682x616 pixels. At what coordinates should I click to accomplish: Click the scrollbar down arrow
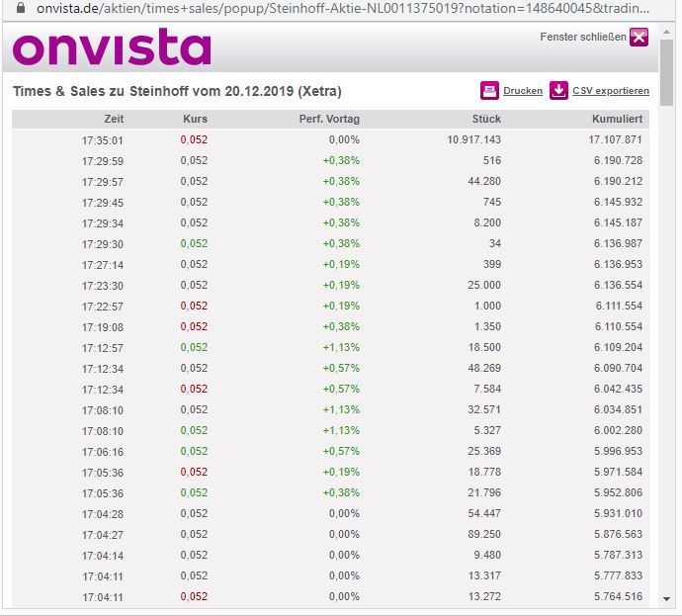666,599
